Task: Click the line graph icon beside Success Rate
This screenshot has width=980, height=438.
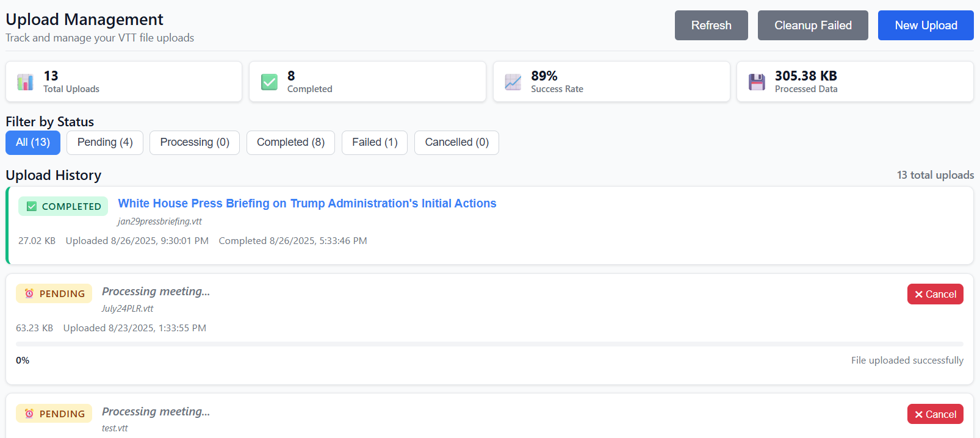Action: click(x=513, y=82)
